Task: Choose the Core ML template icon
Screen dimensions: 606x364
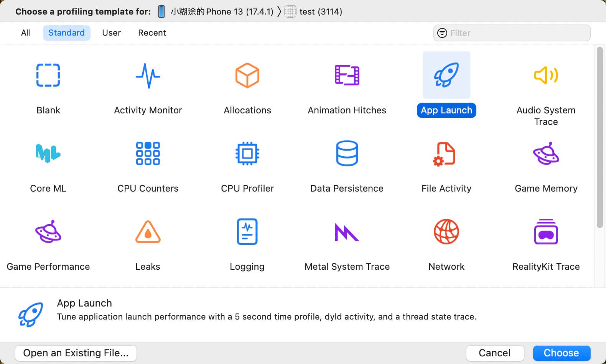Action: 48,153
